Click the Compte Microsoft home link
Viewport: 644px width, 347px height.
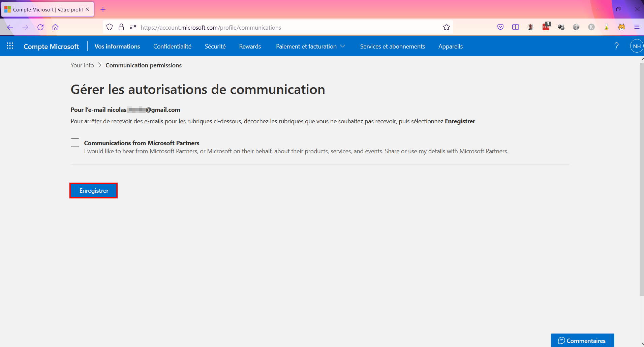pyautogui.click(x=51, y=46)
